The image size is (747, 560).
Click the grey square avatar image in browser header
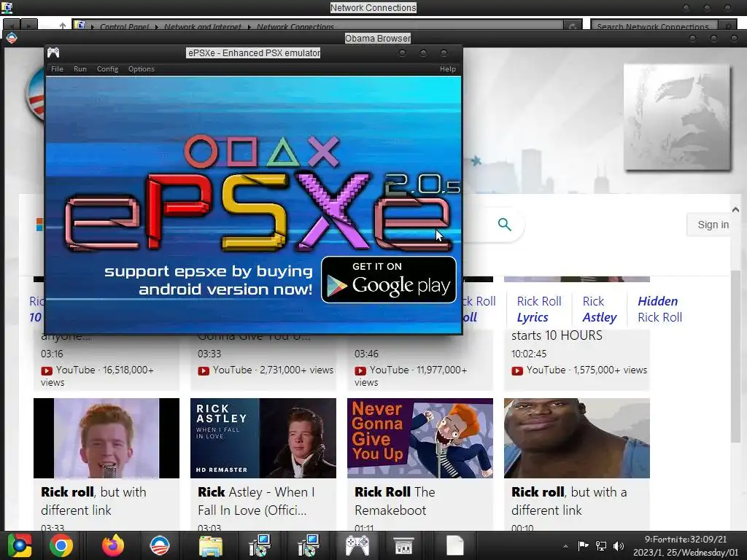[x=677, y=117]
